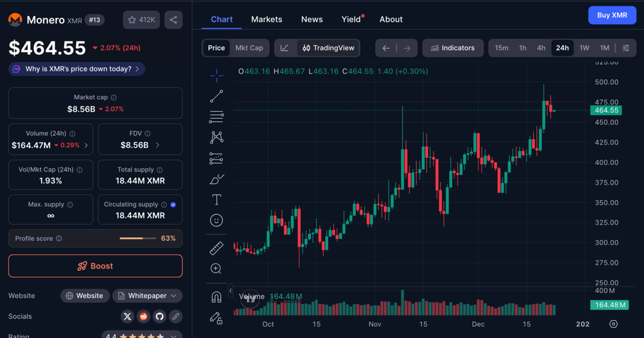Open the About tab
The image size is (644, 338).
(x=391, y=19)
